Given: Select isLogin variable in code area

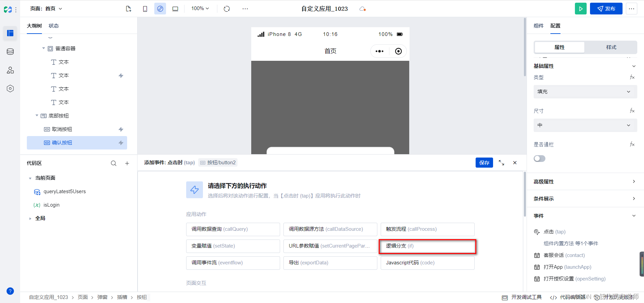Looking at the screenshot, I should tap(51, 205).
